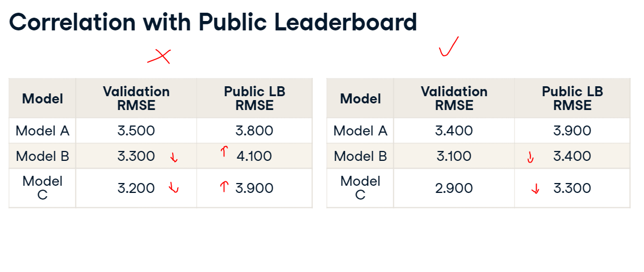
Task: Click Model B cell in right table
Action: (360, 156)
